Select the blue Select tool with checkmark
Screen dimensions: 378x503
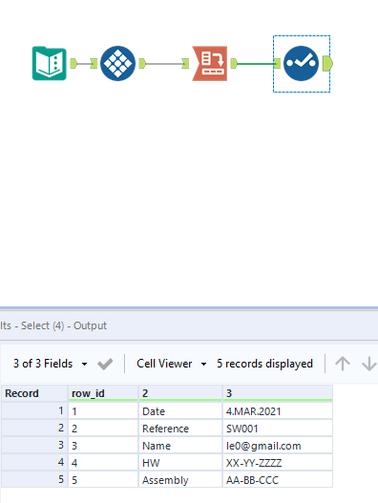[301, 63]
